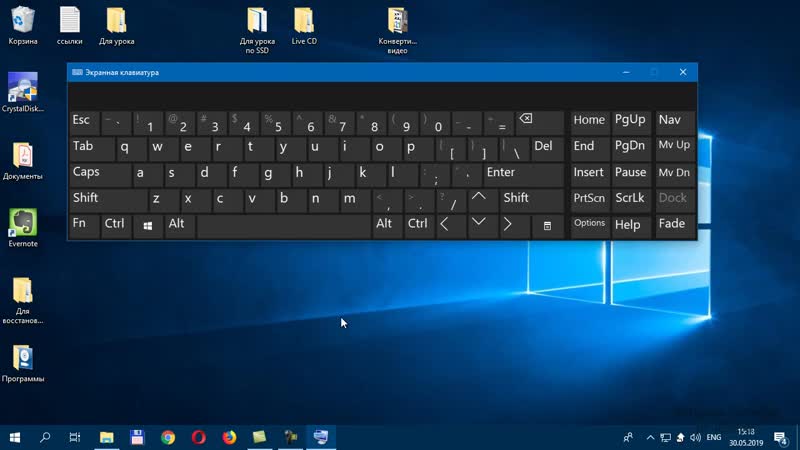Click the Enter key on the on-screen keyboard
Image resolution: width=800 pixels, height=450 pixels.
[523, 174]
